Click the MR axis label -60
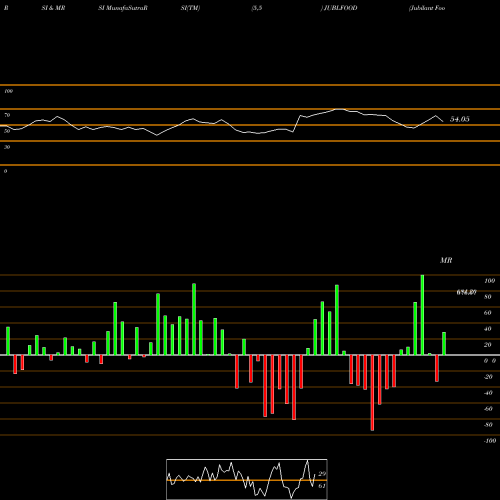This screenshot has height=500, width=500. [488, 409]
